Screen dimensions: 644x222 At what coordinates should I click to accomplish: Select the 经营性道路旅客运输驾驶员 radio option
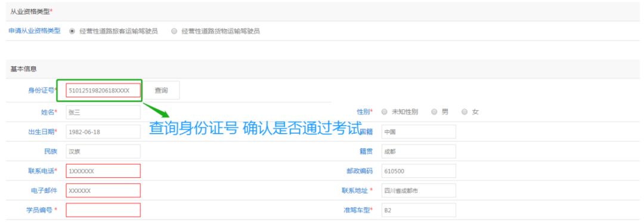coord(72,31)
